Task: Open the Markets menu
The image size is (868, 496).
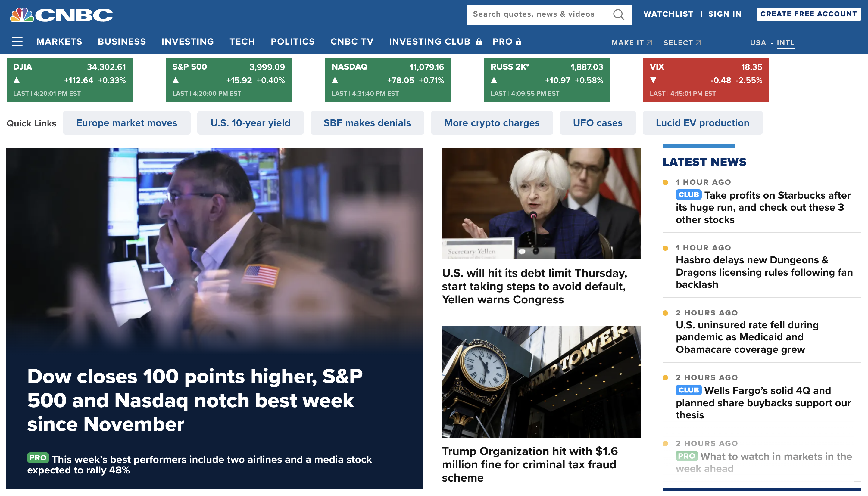Action: 59,42
